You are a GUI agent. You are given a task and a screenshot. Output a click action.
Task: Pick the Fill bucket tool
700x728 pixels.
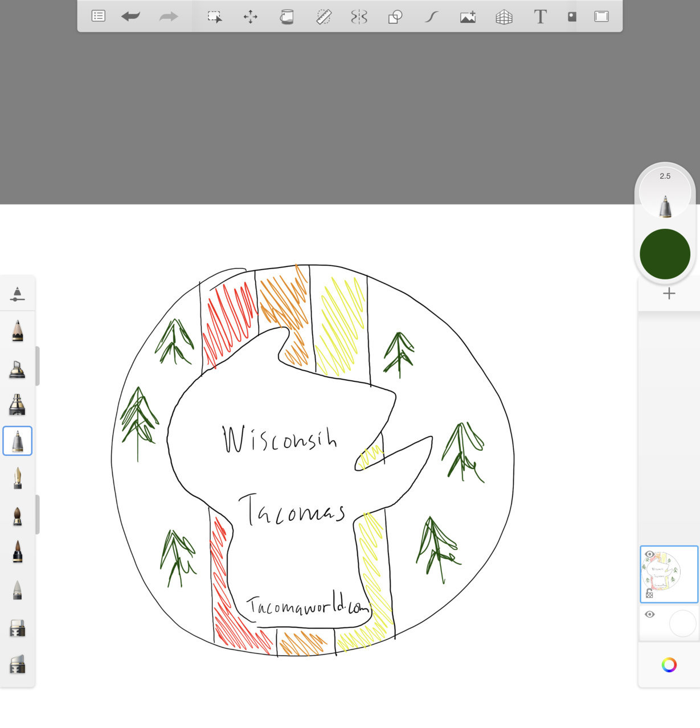[287, 17]
